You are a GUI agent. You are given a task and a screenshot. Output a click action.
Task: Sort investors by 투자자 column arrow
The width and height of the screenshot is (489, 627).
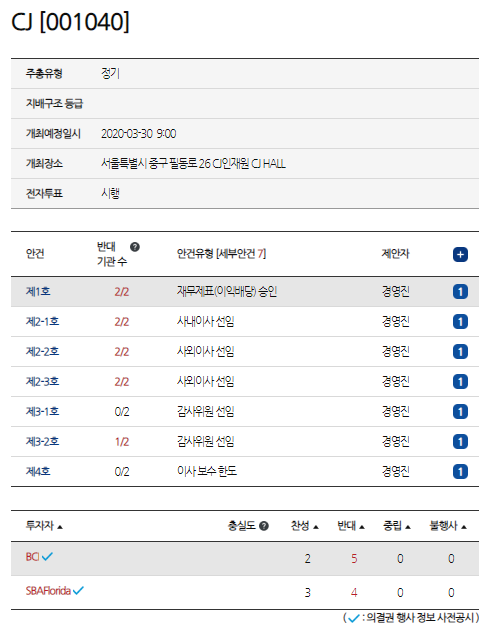[x=60, y=527]
